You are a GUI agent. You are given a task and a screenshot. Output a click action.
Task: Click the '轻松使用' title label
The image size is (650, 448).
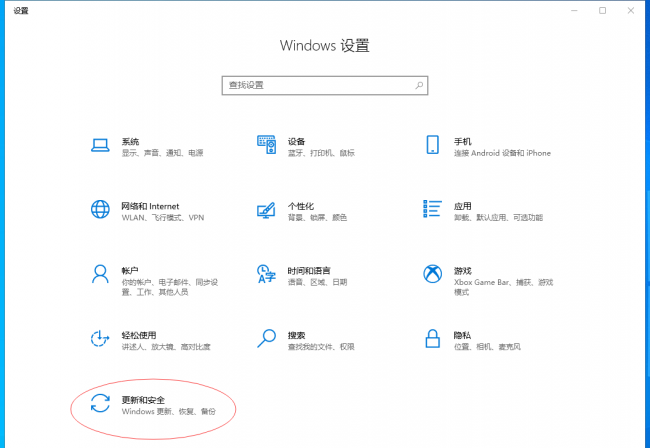click(139, 336)
